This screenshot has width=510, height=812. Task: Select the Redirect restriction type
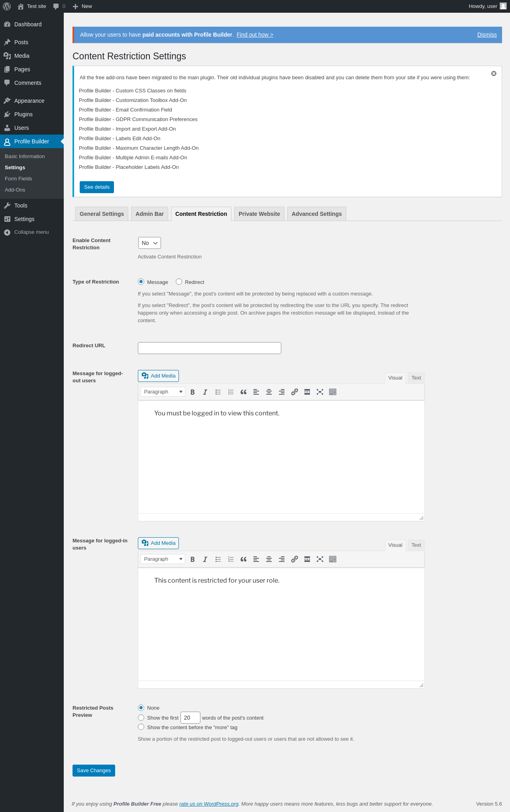[179, 282]
